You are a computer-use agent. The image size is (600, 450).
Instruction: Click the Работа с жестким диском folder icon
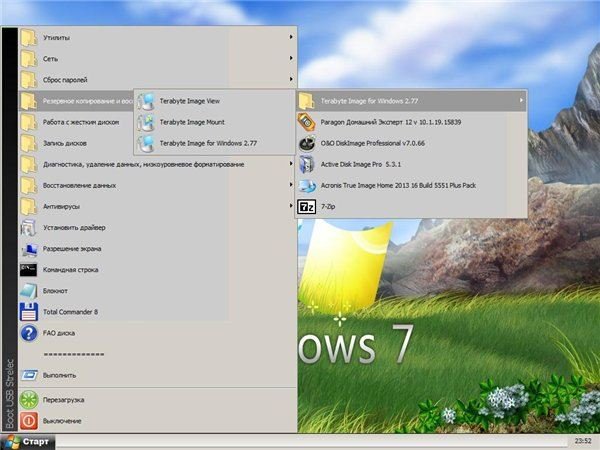tap(29, 122)
